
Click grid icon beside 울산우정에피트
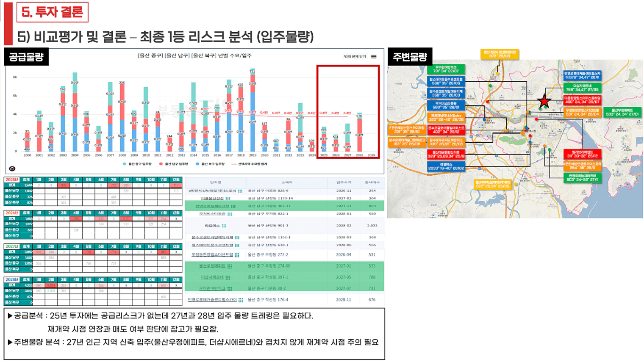click(x=230, y=266)
